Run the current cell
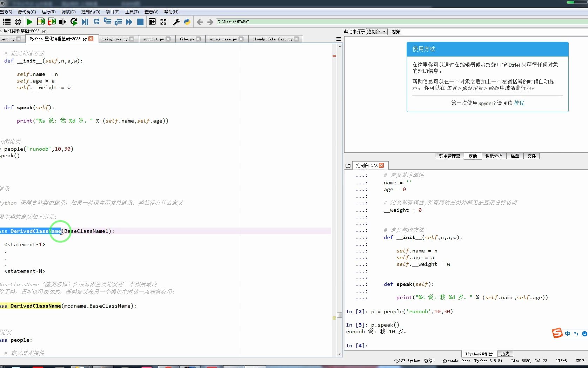Viewport: 588px width, 368px height. [x=41, y=22]
